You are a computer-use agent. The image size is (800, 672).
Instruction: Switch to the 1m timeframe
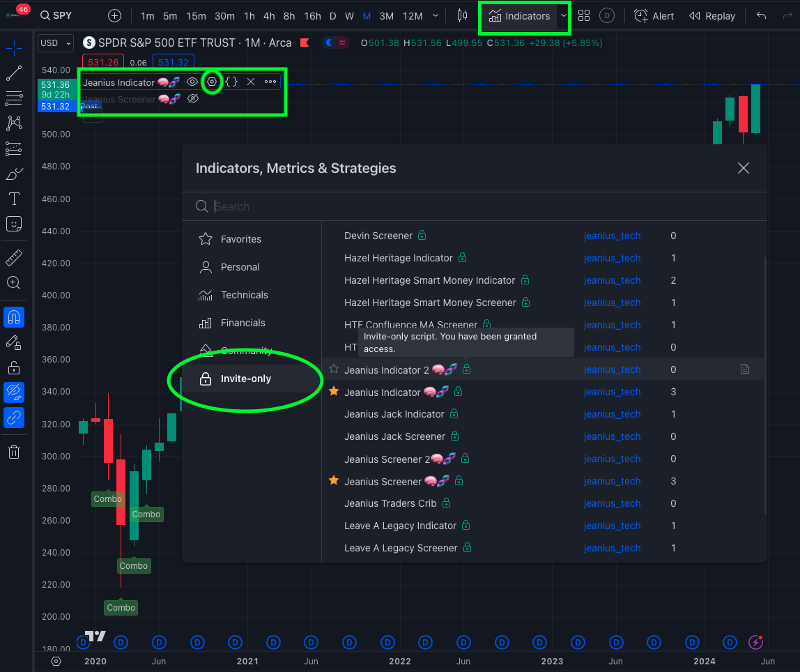click(x=148, y=16)
